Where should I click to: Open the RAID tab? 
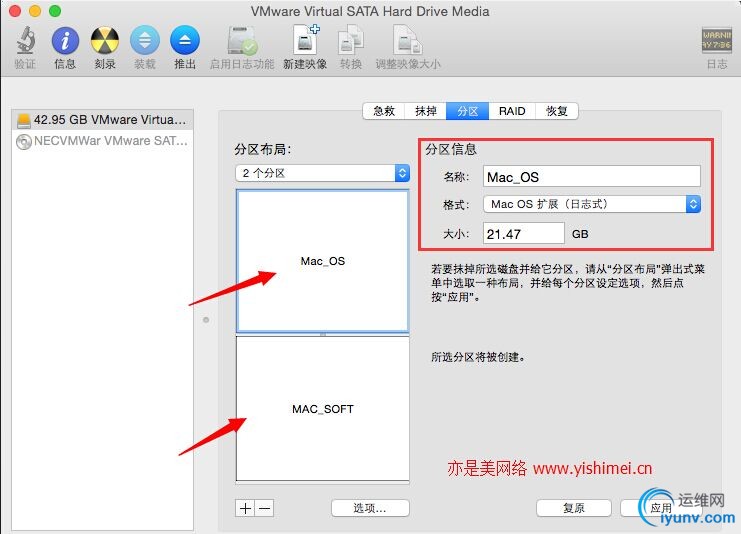(512, 111)
